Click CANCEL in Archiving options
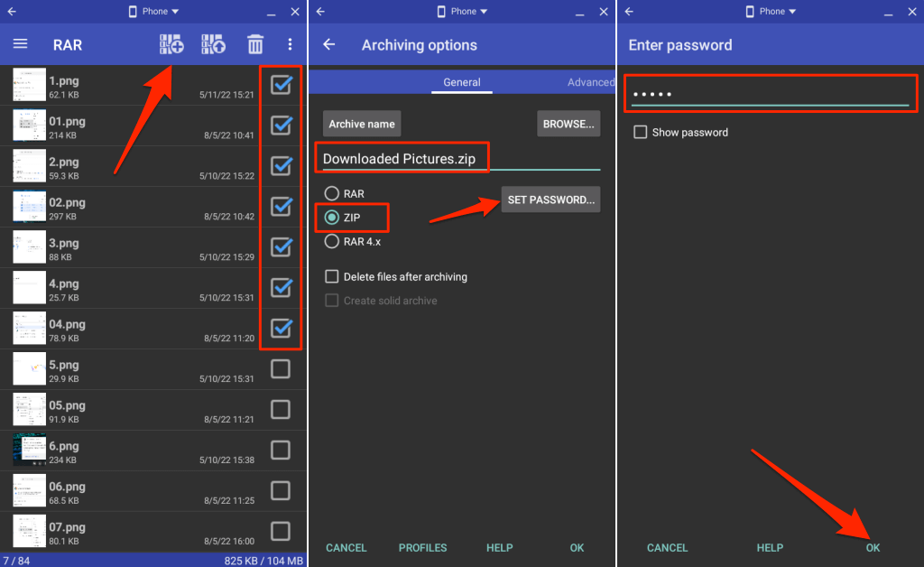 pyautogui.click(x=346, y=547)
